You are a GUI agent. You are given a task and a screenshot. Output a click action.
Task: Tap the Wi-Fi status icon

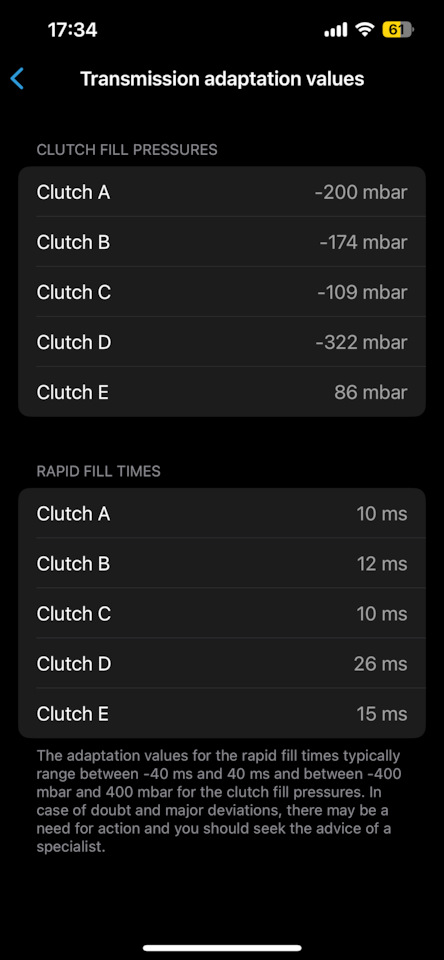click(x=365, y=29)
